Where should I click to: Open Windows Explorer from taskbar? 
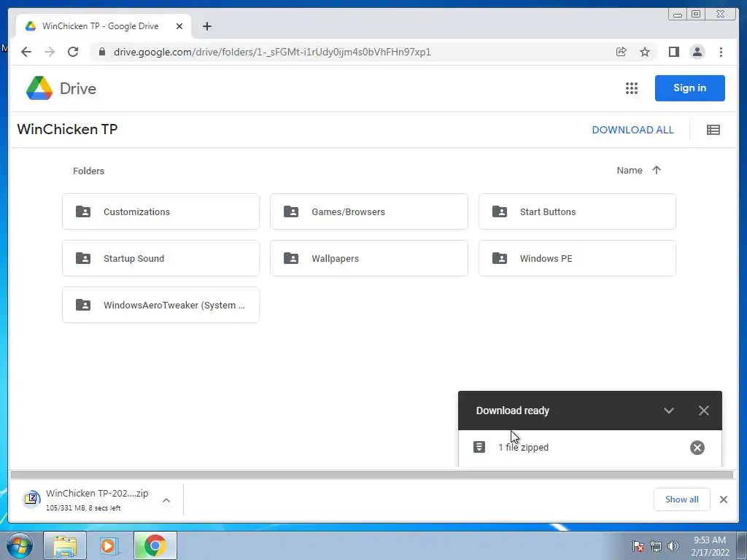pyautogui.click(x=65, y=545)
